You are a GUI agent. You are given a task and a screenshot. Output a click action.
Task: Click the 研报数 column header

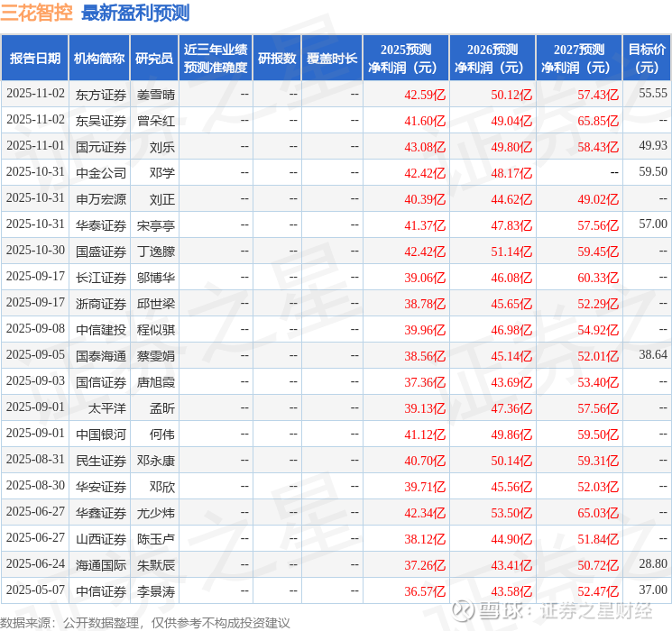(x=277, y=59)
